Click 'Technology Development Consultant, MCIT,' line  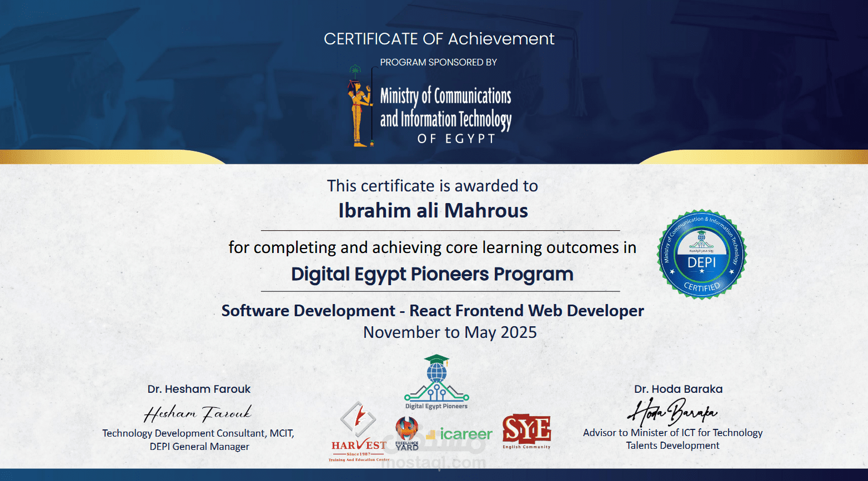point(198,433)
